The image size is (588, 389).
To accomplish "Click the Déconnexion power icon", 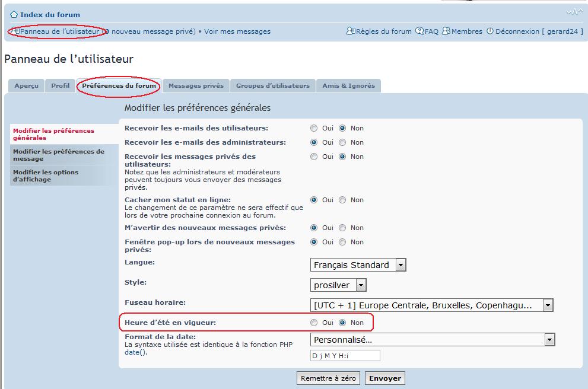I will click(x=490, y=31).
